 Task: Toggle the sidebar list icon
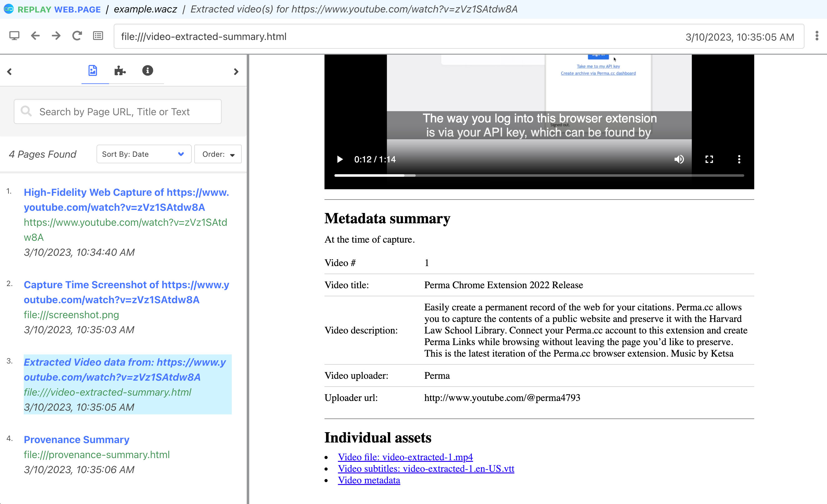98,36
